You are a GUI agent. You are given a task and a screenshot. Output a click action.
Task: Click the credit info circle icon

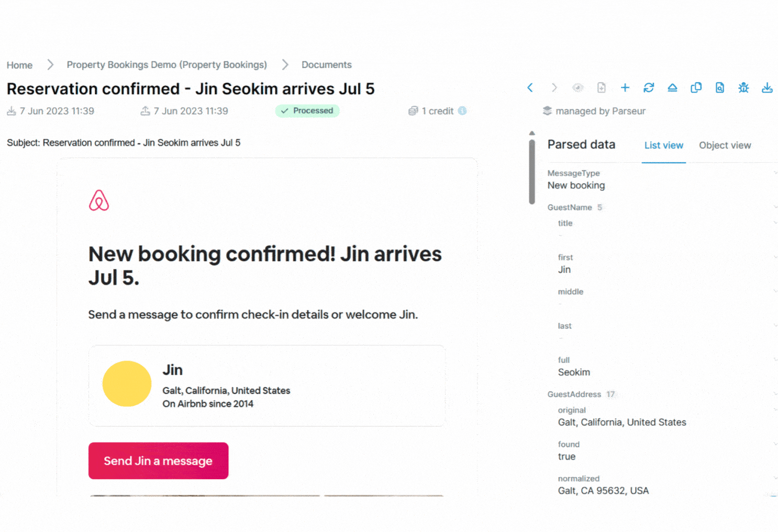point(462,111)
